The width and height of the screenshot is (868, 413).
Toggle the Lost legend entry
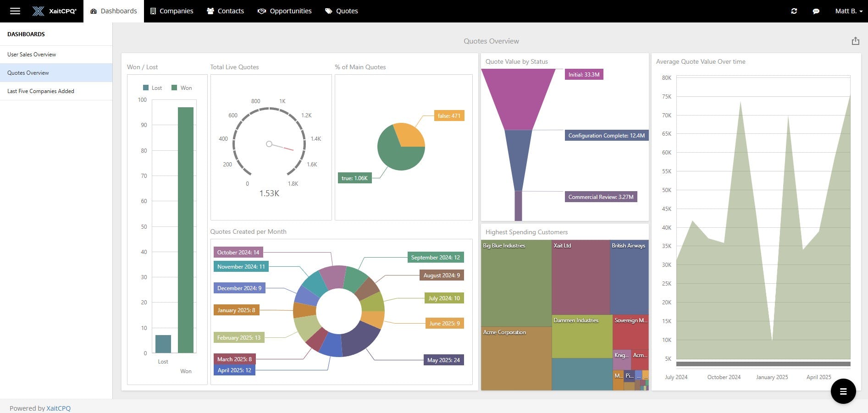point(153,88)
